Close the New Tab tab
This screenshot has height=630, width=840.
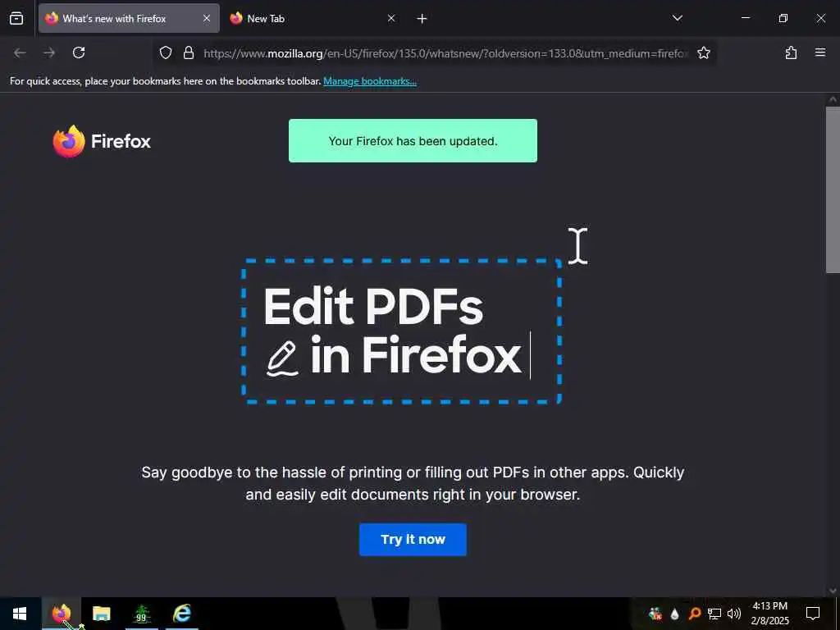(391, 18)
